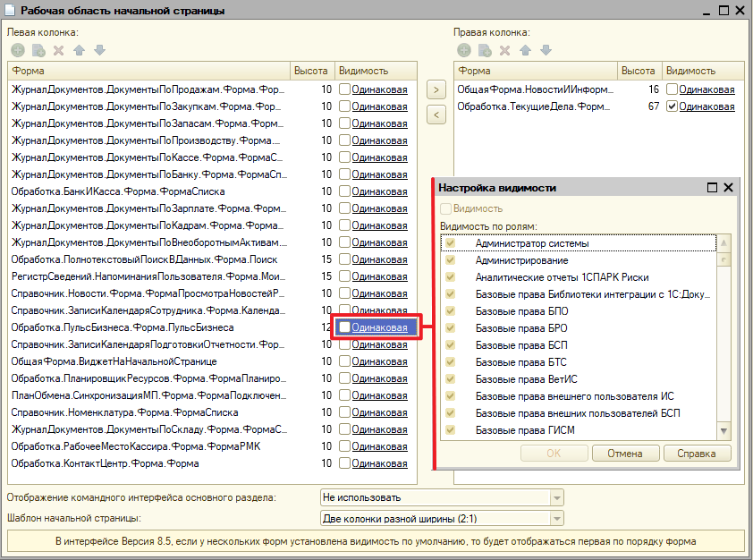The width and height of the screenshot is (753, 560).
Task: Select row Обработка.ПолнотекстовыйПоискВДанных.Форма.Поиск
Action: coord(145,259)
